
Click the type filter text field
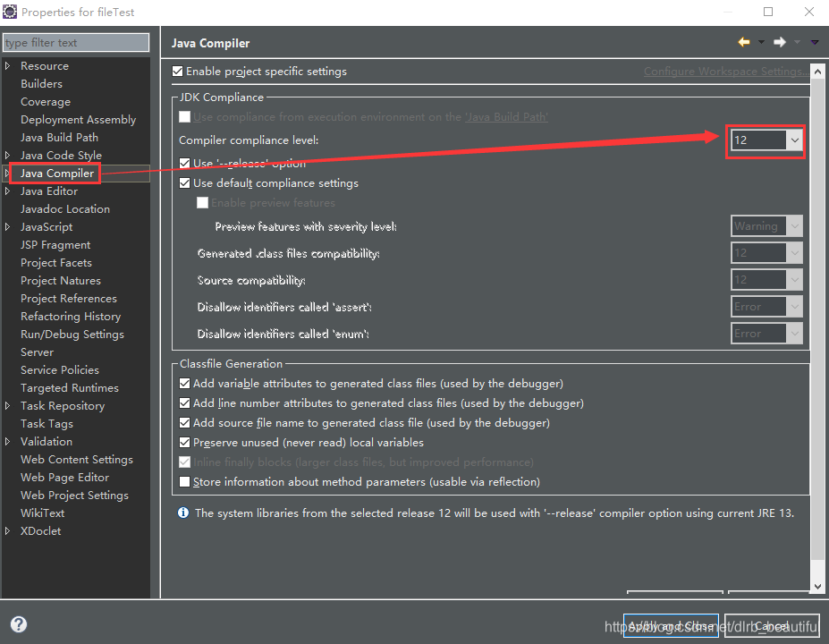tap(76, 42)
